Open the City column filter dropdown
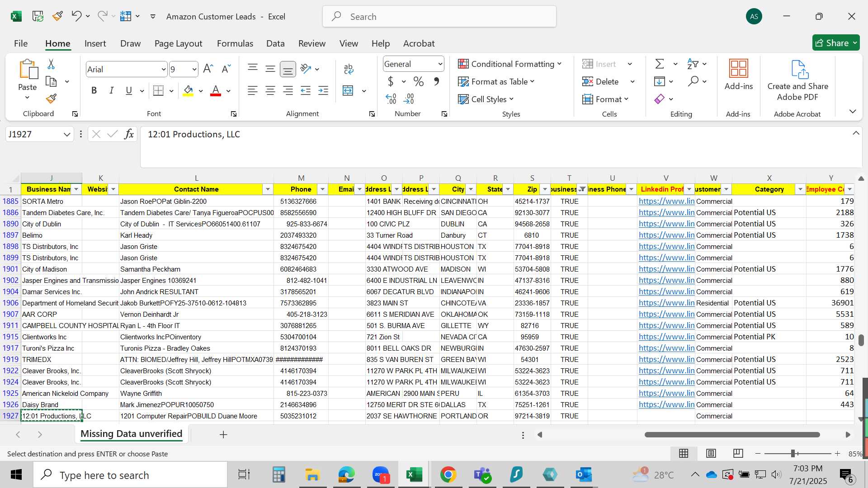The image size is (868, 488). 471,189
